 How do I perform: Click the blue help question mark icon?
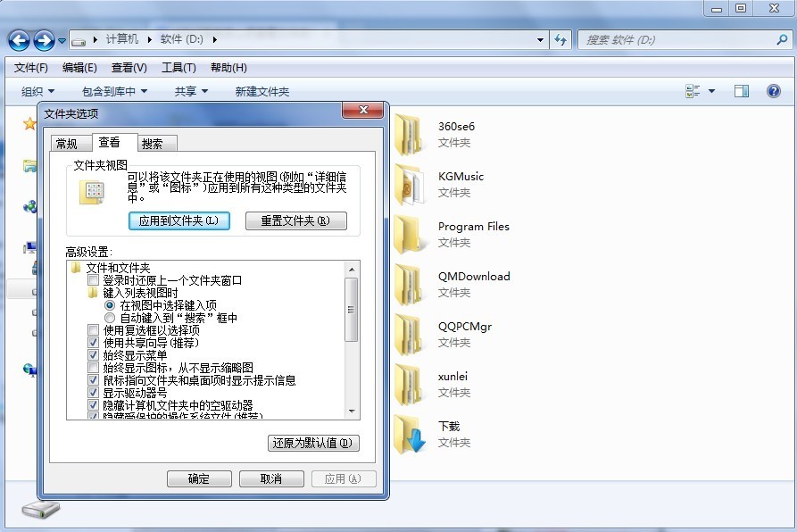[x=773, y=91]
